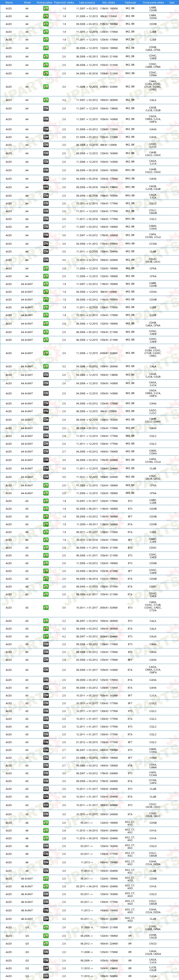179x980 pixels.
Task: Click the petrol icon for A6 Avant CDNB
Action: point(46,879)
